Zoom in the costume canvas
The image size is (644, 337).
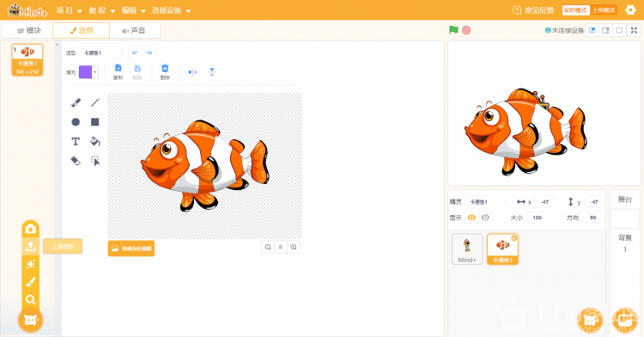click(x=294, y=247)
